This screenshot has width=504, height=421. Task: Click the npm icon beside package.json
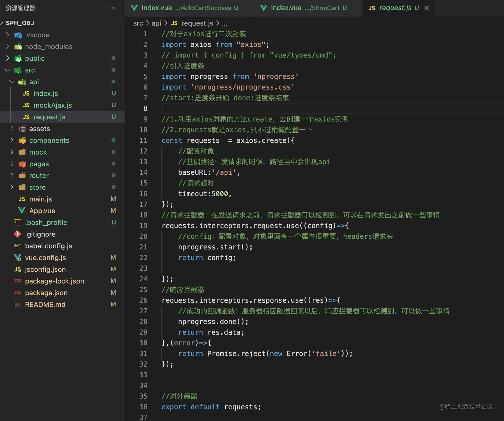click(18, 293)
